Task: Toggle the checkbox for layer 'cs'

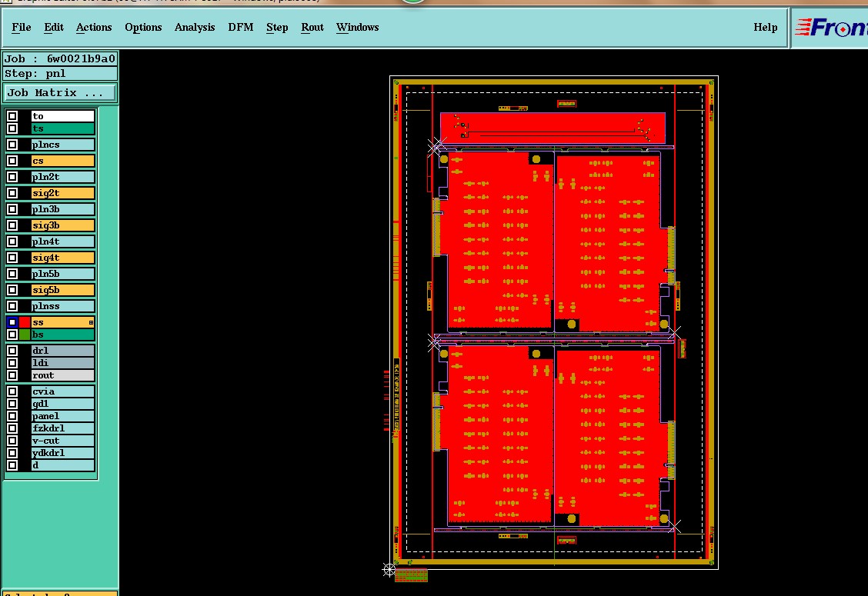Action: pos(12,161)
